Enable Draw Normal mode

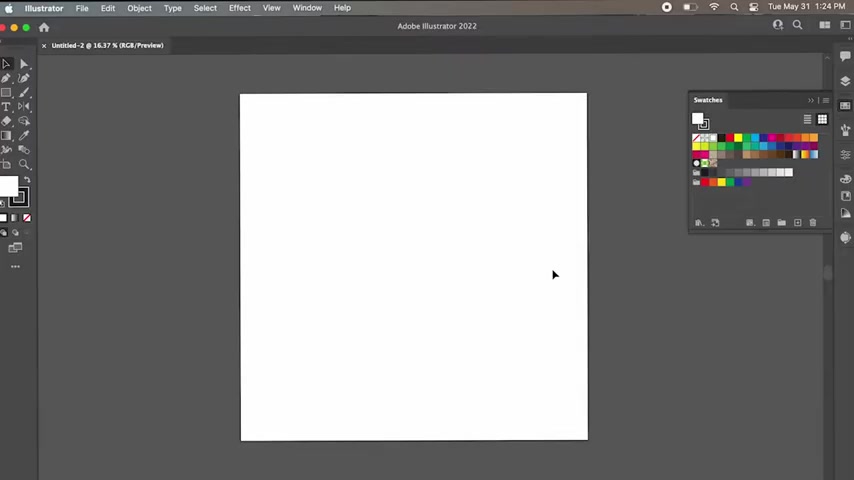click(x=4, y=233)
